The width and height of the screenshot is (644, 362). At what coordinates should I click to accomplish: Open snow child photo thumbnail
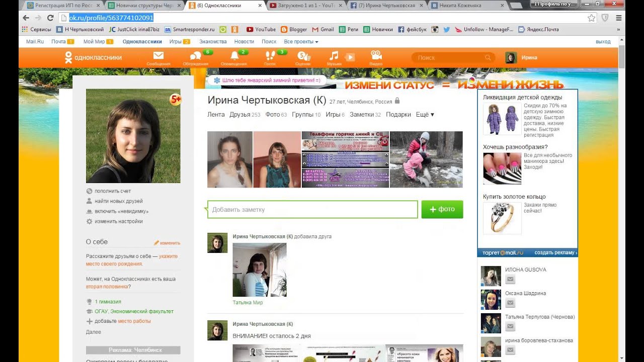click(426, 159)
